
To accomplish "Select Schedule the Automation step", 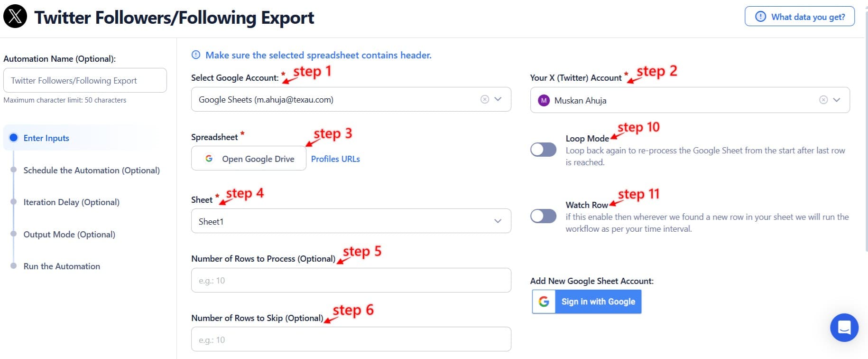I will pos(92,170).
